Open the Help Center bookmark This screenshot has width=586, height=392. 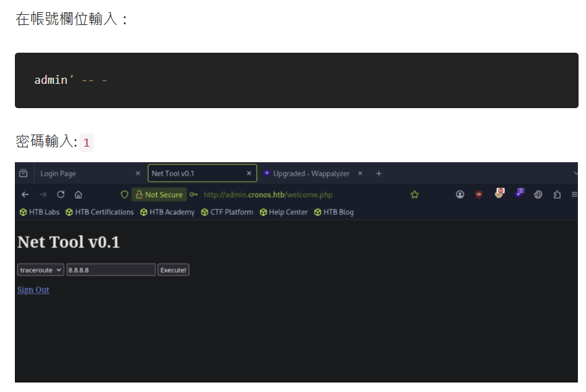pyautogui.click(x=284, y=212)
